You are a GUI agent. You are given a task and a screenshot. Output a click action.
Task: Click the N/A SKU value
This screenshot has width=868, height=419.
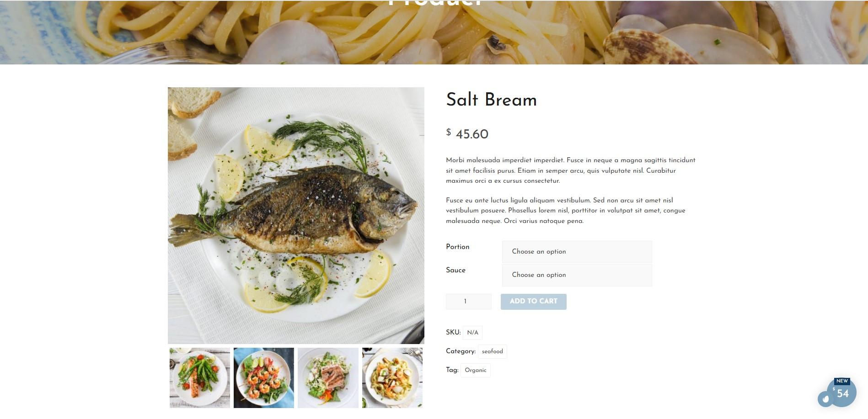pos(472,333)
